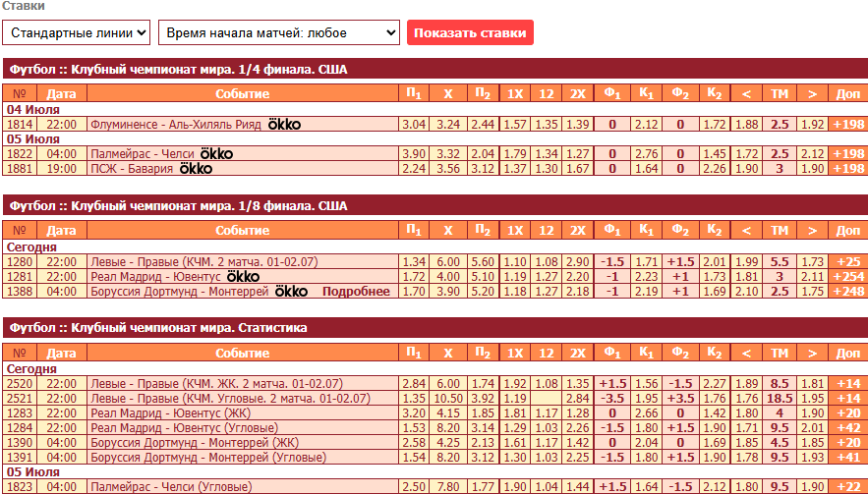868x494 pixels.
Task: Open +198 extra bets for Флуминенсе - Аль-Хиляль Рияд
Action: [x=848, y=125]
